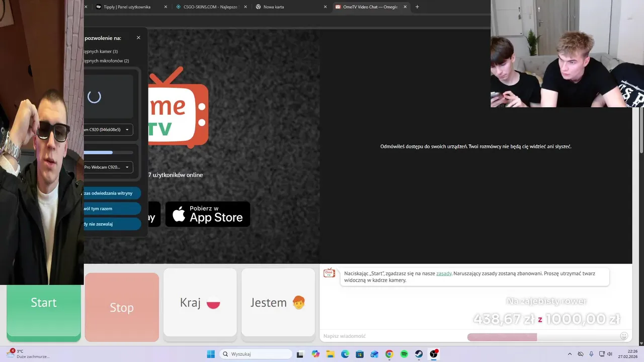Screen dimensions: 644x362
Task: Click the available cameras (3) line
Action: click(101, 51)
